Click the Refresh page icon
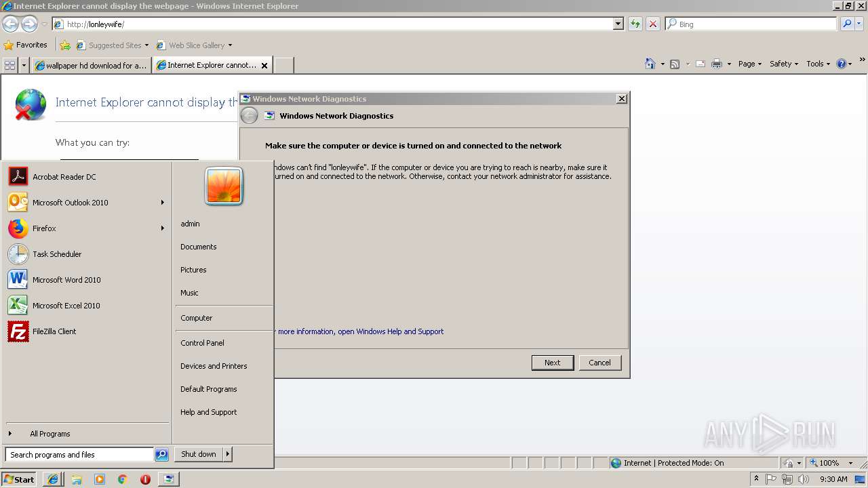Image resolution: width=868 pixels, height=488 pixels. (x=635, y=24)
